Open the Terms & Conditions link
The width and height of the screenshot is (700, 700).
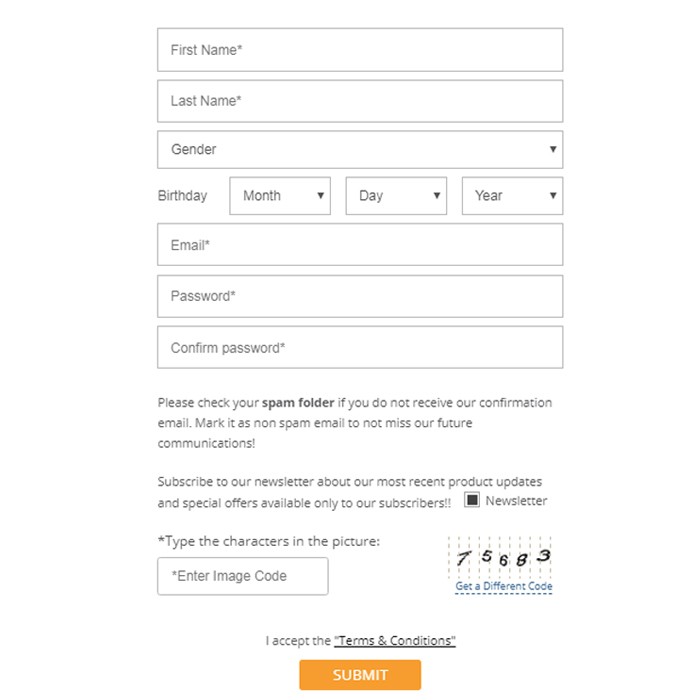[395, 641]
